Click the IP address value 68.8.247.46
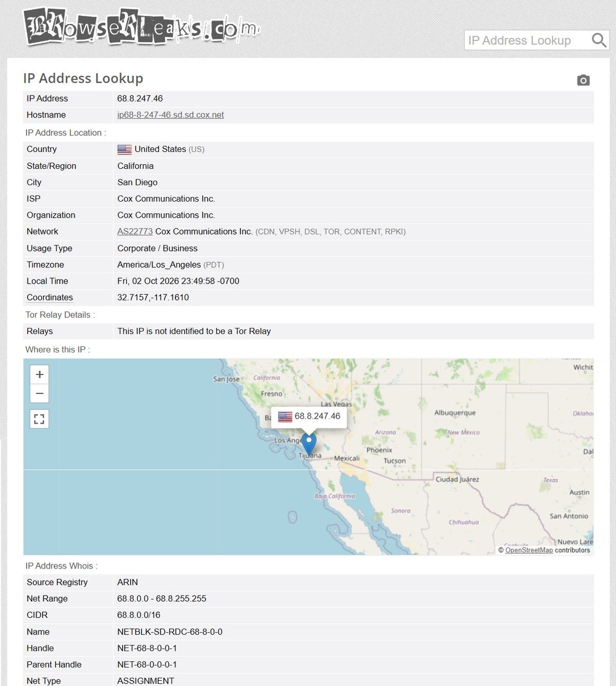 tap(140, 99)
